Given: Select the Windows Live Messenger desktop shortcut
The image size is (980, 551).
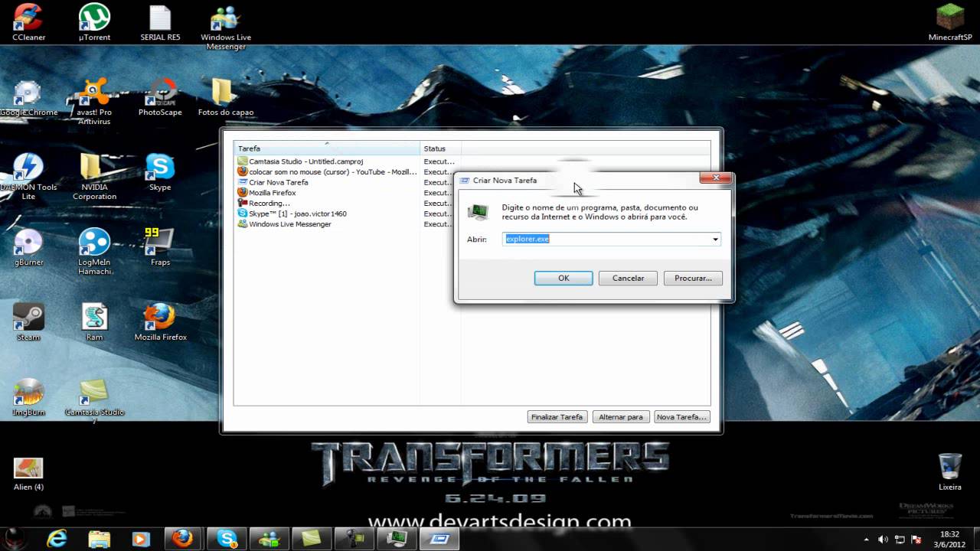Looking at the screenshot, I should (x=226, y=28).
